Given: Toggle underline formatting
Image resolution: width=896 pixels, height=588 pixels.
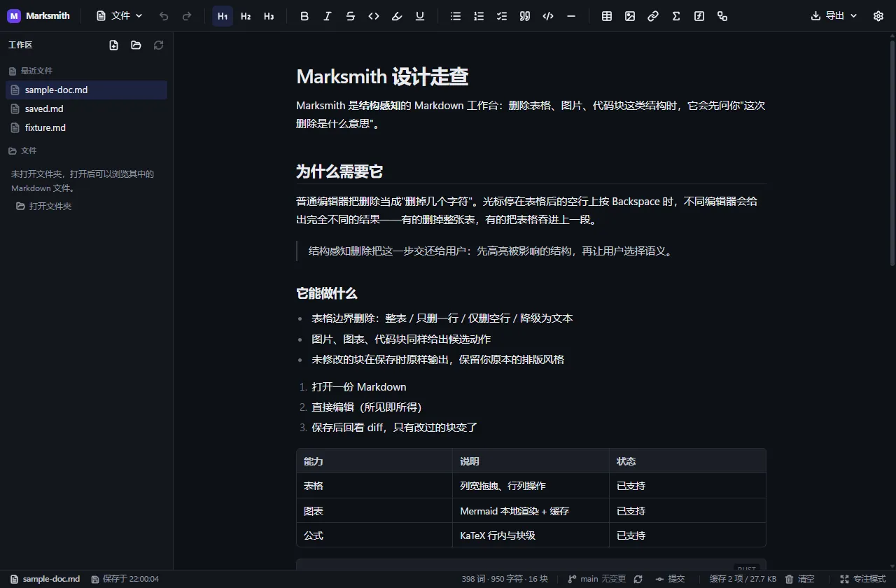Looking at the screenshot, I should (420, 16).
